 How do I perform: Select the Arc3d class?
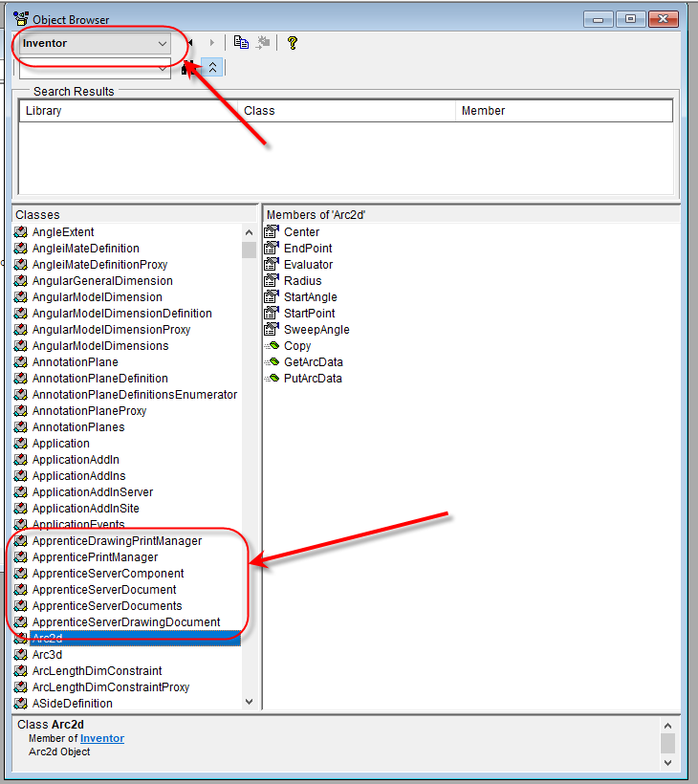[x=47, y=655]
